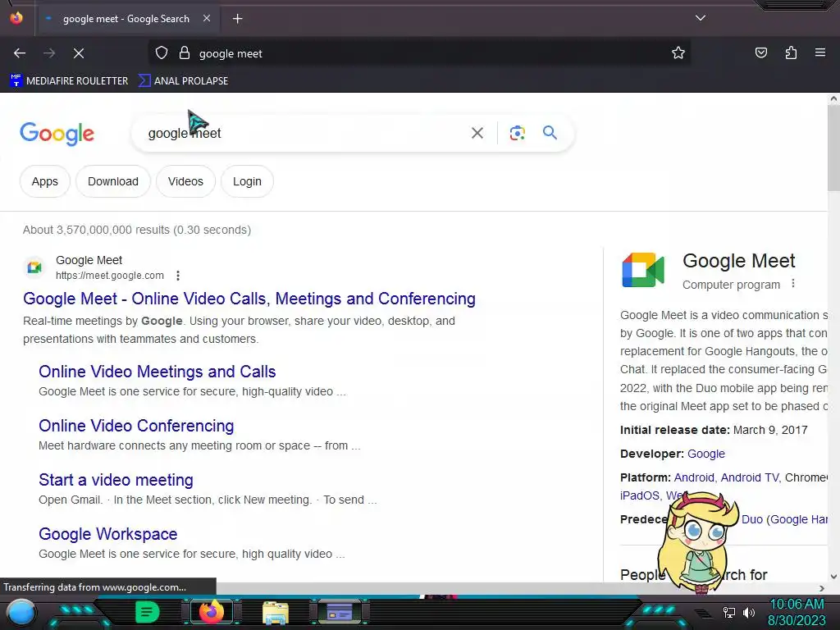Click the address bar URL text

[231, 53]
